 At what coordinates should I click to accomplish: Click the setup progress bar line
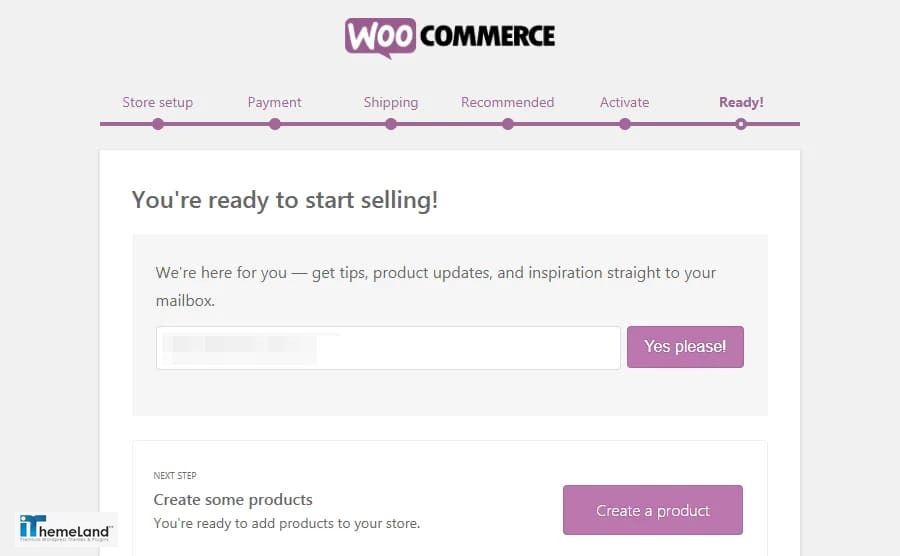pyautogui.click(x=450, y=124)
